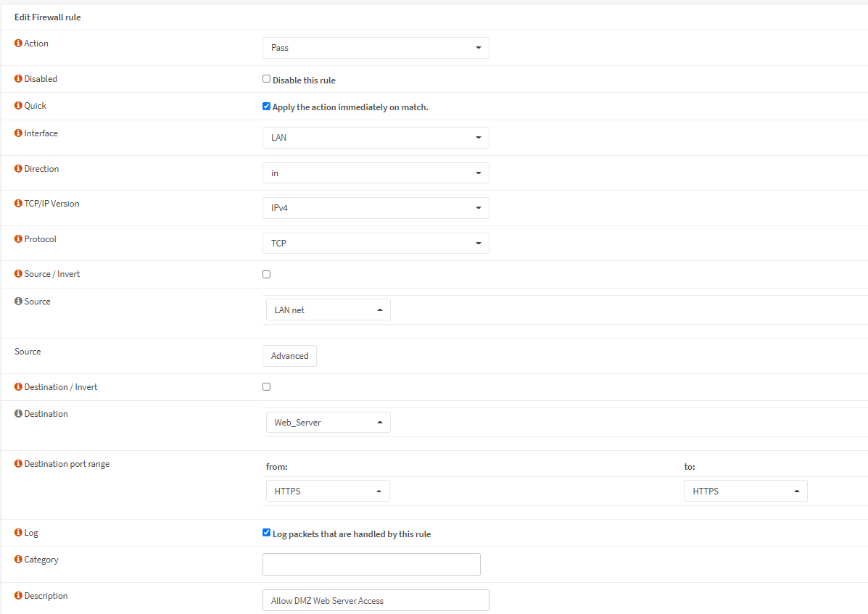Tick the Destination / Invert checkbox

tap(266, 386)
